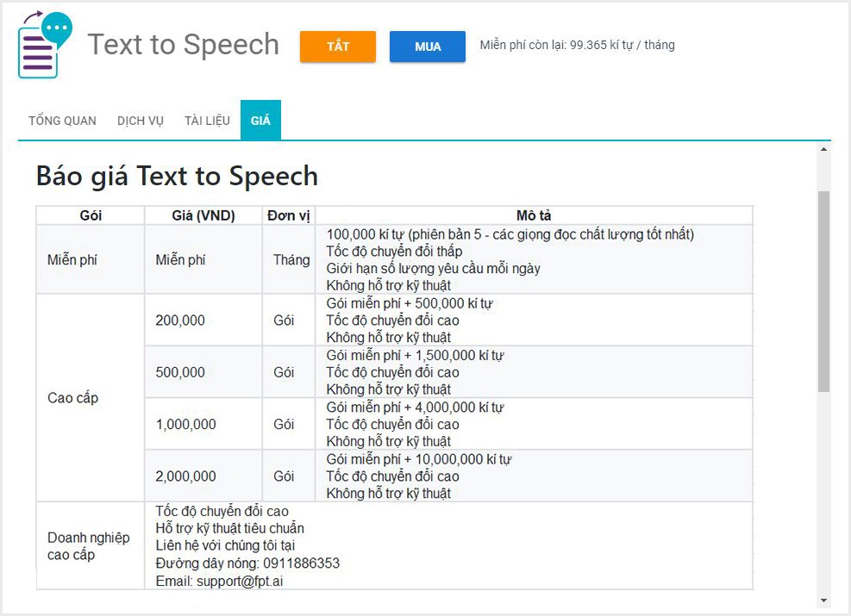Click the 'Gói' column header

(91, 215)
